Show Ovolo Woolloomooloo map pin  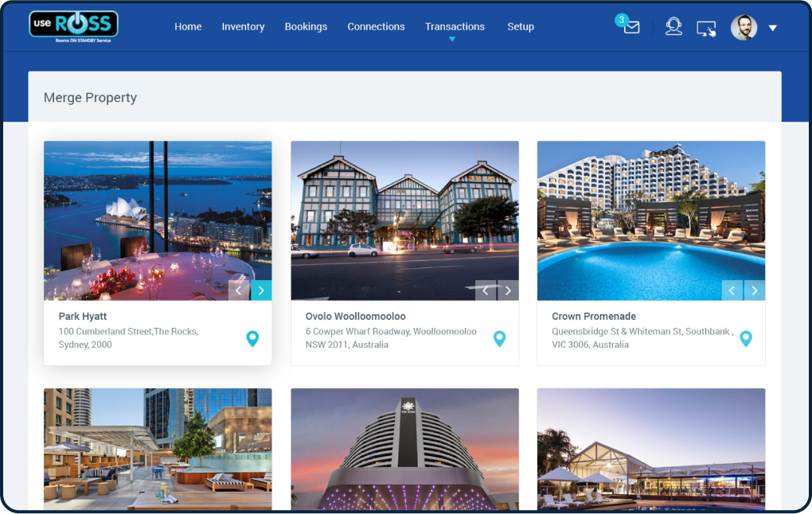pyautogui.click(x=499, y=338)
